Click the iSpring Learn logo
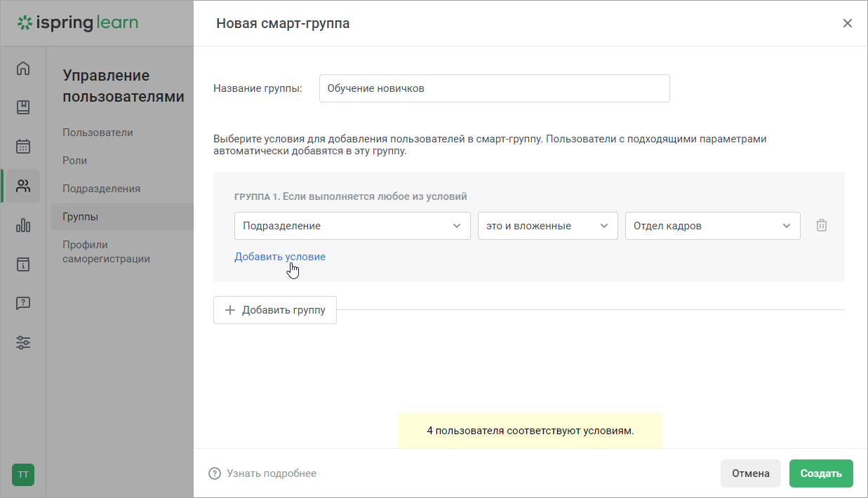 pyautogui.click(x=78, y=23)
